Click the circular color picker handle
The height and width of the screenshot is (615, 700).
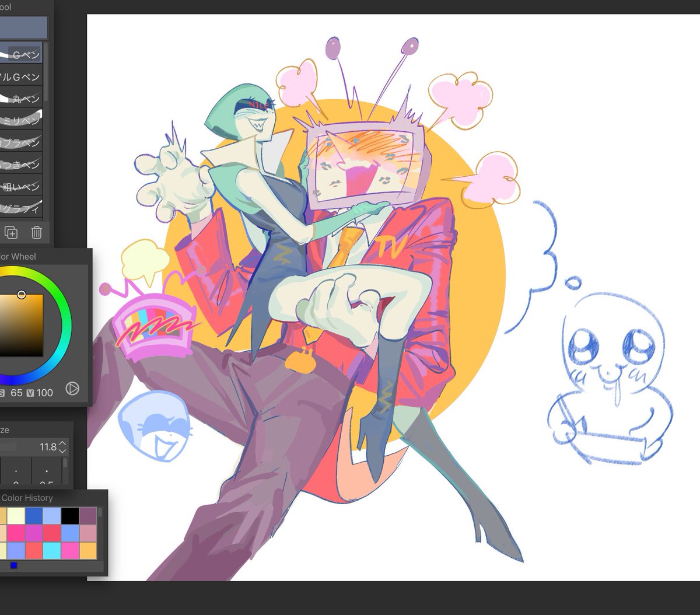pos(22,294)
